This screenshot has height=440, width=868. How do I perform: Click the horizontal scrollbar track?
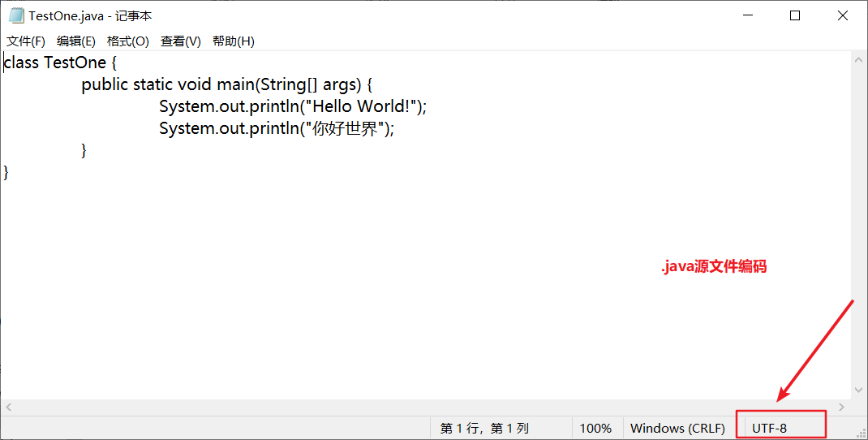pyautogui.click(x=425, y=408)
